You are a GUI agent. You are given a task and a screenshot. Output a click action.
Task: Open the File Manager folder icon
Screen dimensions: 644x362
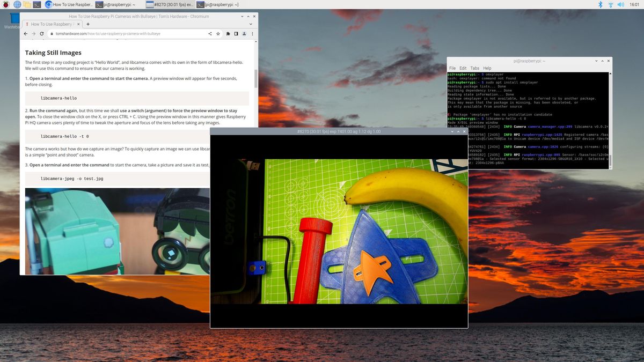[x=27, y=4]
